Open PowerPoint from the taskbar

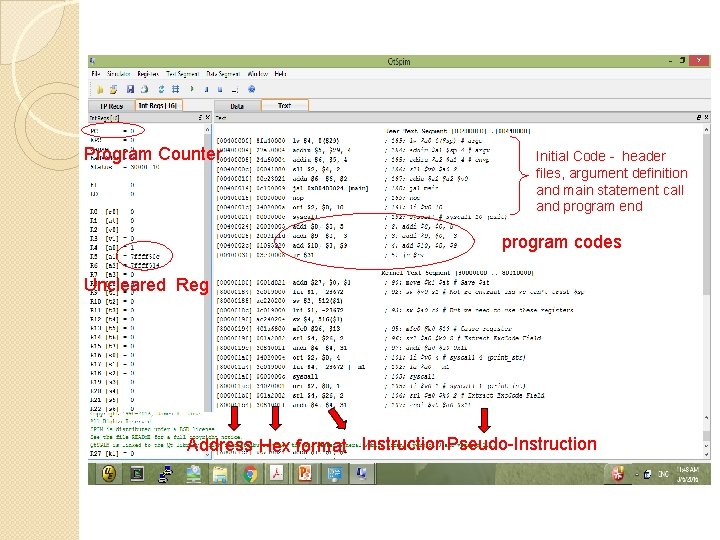pyautogui.click(x=305, y=473)
